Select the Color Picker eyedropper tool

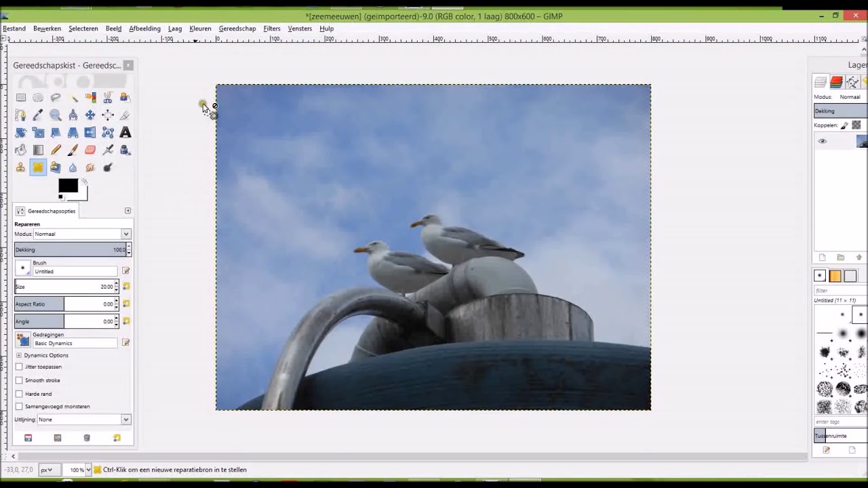pos(38,115)
